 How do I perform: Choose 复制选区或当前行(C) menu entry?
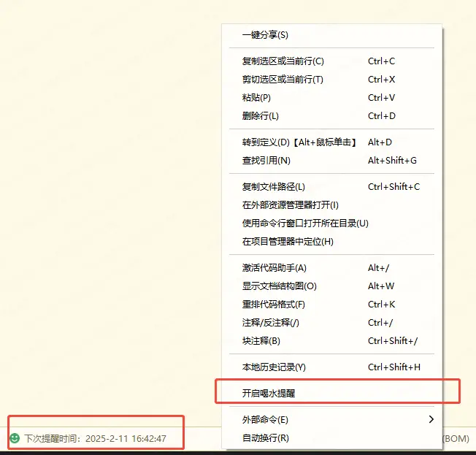click(x=283, y=61)
